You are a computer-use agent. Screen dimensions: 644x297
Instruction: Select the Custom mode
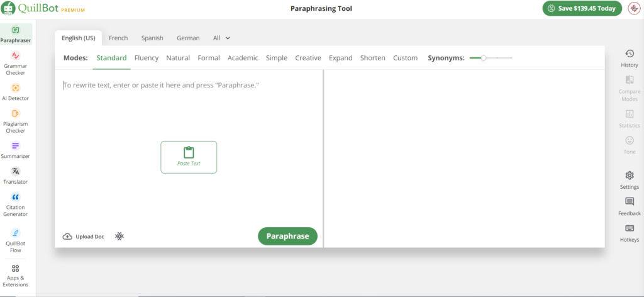[x=405, y=58]
